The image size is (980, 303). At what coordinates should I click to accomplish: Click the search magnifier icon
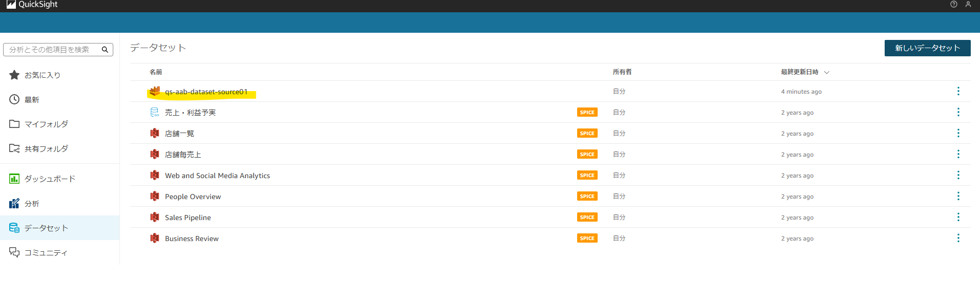pos(105,50)
